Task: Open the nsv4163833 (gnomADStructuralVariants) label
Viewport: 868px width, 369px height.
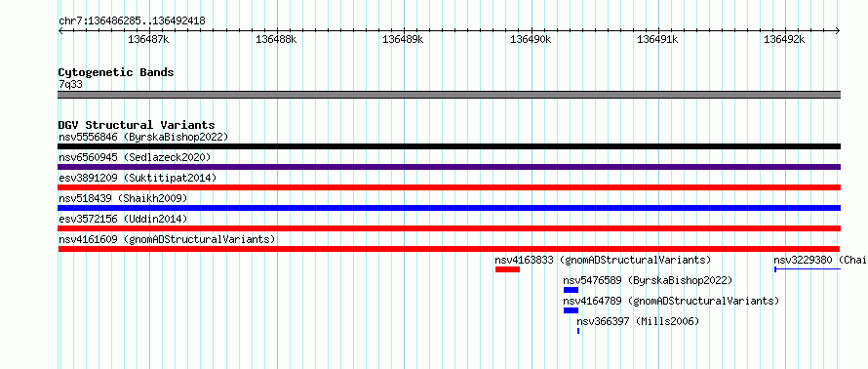Action: coord(603,260)
